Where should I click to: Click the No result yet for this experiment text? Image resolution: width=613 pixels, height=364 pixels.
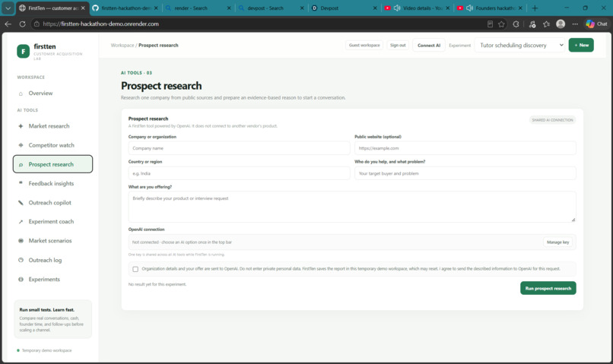pos(157,284)
